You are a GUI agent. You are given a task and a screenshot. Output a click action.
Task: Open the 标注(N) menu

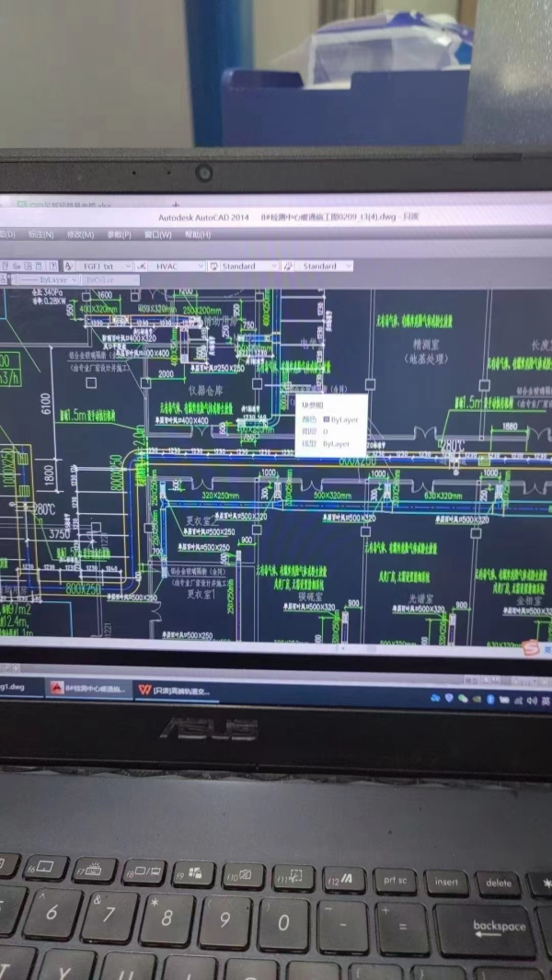[40, 234]
